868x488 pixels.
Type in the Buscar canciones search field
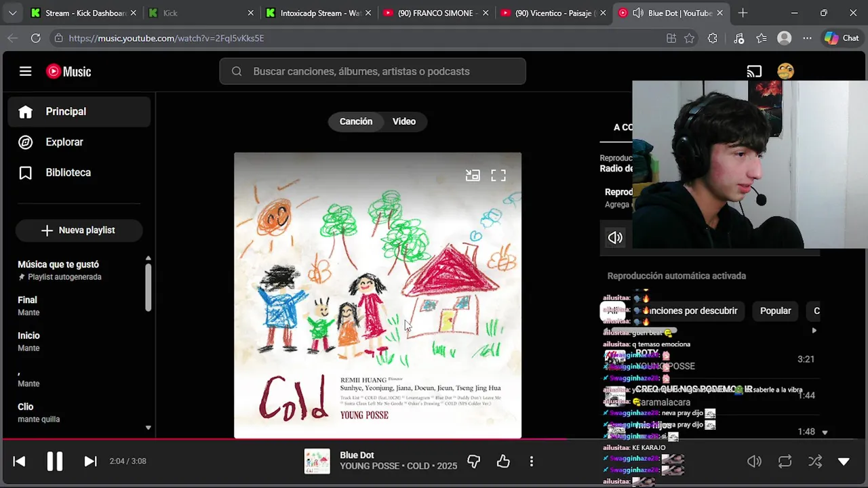point(372,71)
